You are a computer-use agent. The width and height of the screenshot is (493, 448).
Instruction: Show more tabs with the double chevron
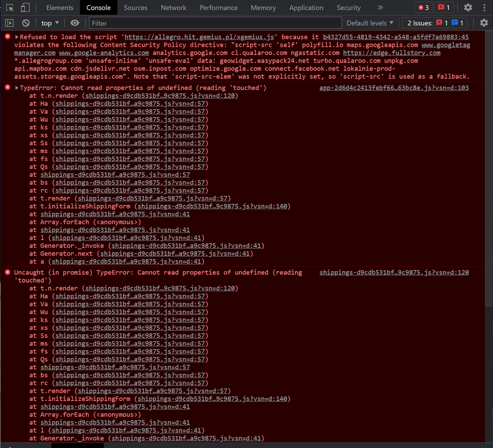click(x=380, y=7)
